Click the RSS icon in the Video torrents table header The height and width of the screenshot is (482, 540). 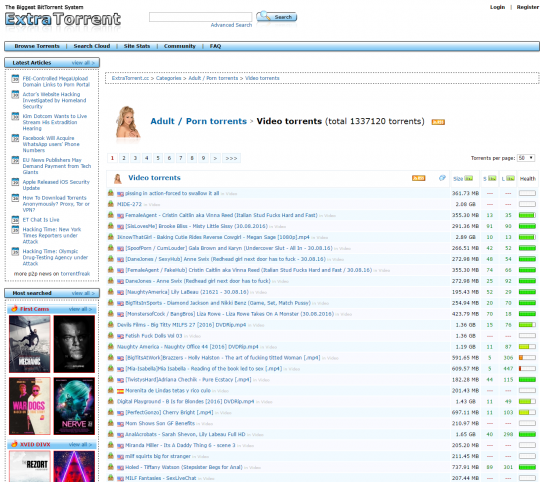coord(418,178)
